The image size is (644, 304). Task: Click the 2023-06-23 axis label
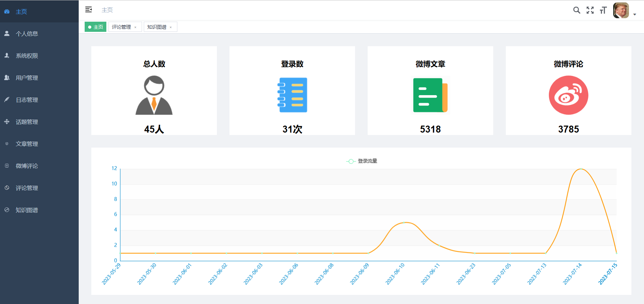[466, 274]
